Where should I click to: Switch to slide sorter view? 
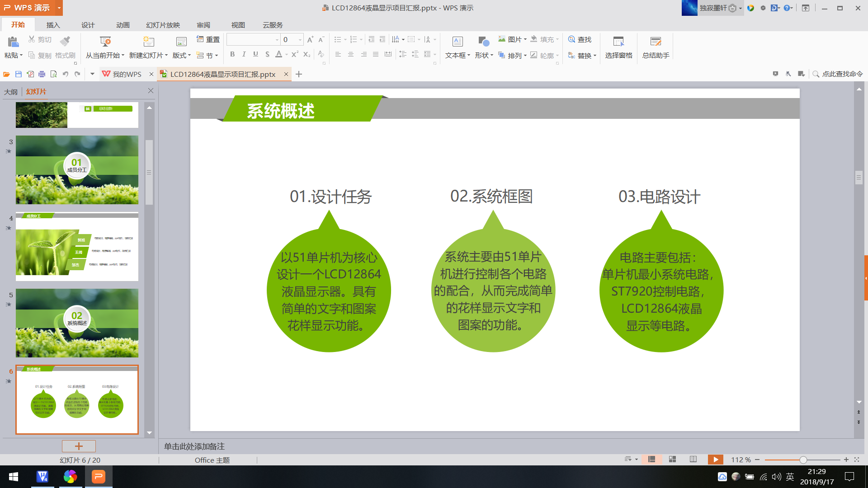click(672, 460)
